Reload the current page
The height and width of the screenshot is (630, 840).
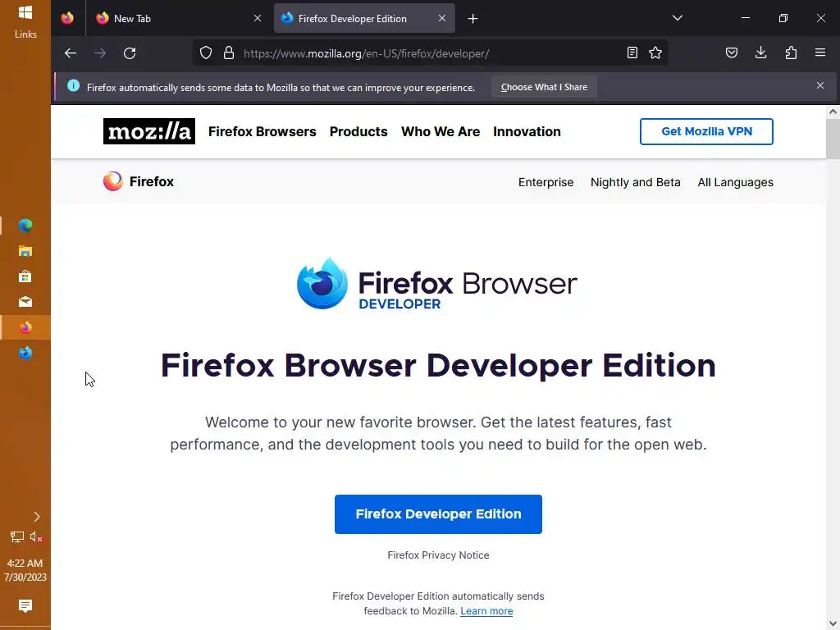point(130,53)
